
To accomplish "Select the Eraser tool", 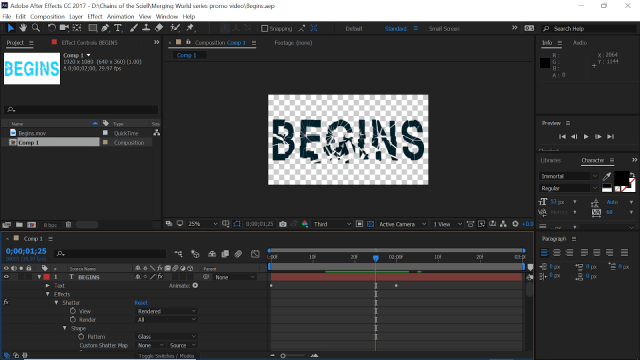I will tap(159, 28).
